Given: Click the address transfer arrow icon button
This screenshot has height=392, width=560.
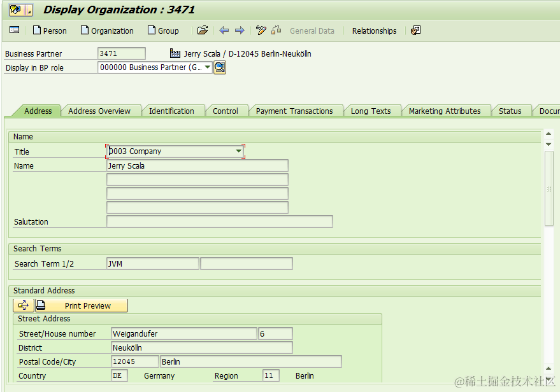Looking at the screenshot, I should (24, 305).
